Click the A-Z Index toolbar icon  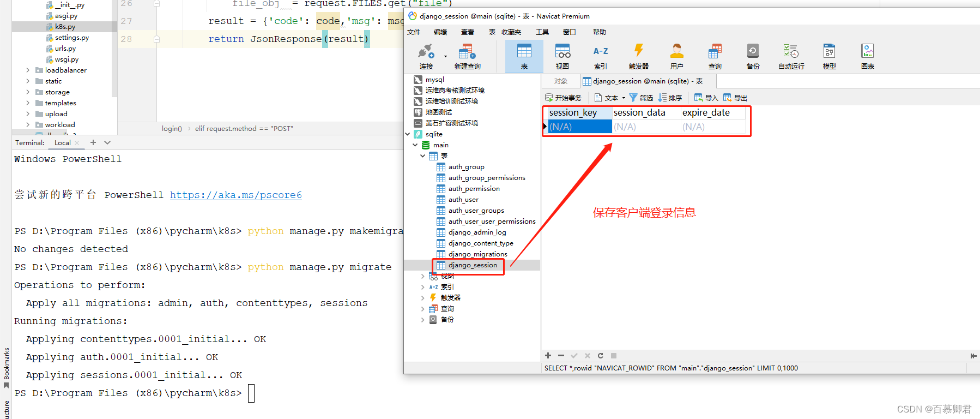point(601,57)
